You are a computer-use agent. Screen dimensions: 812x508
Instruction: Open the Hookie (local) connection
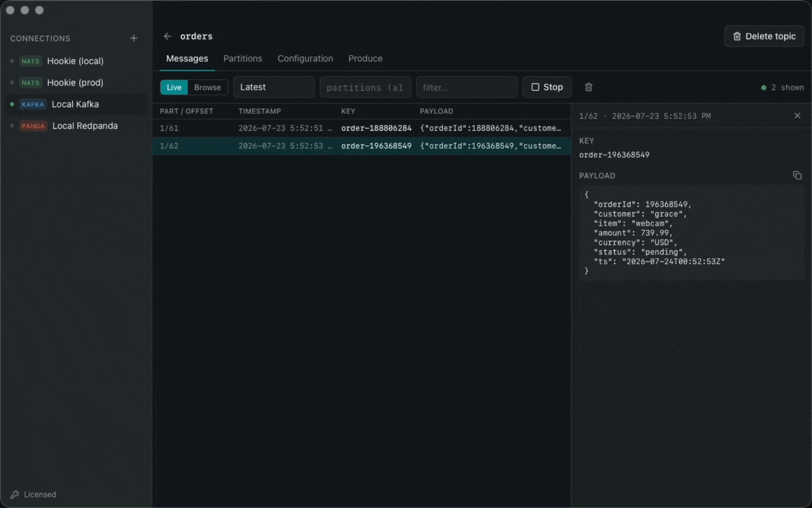pyautogui.click(x=76, y=61)
